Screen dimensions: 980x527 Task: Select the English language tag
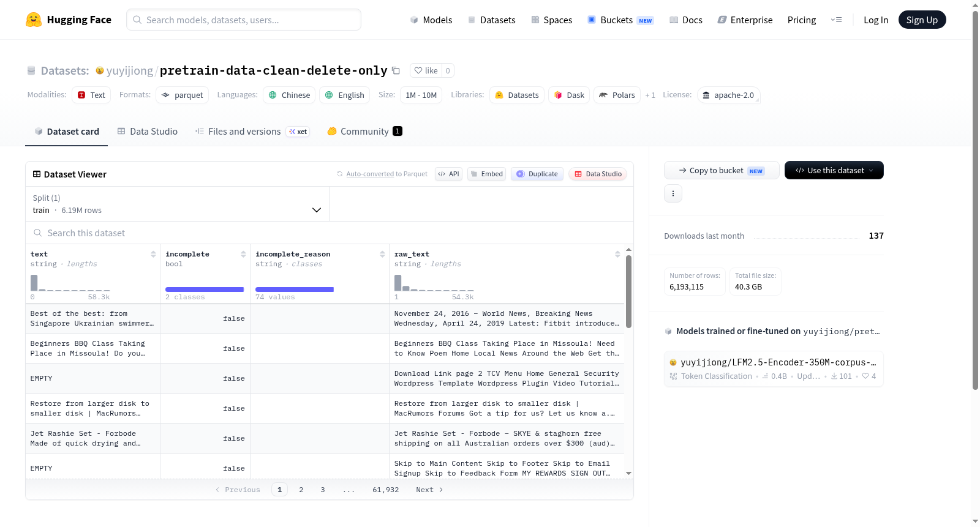[345, 95]
